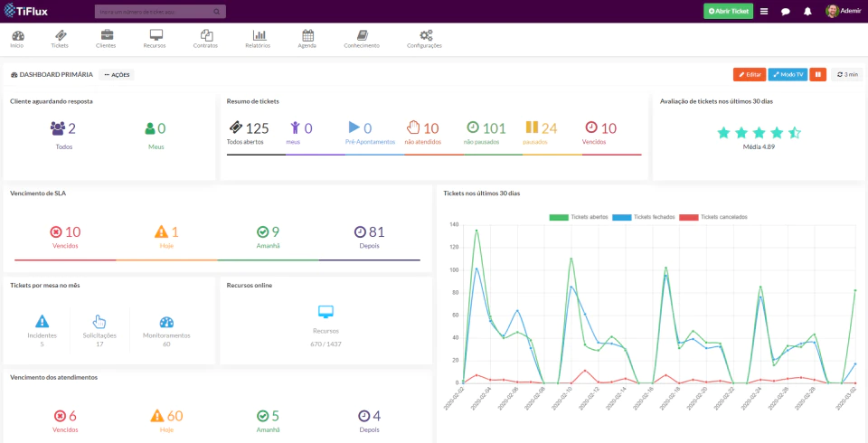Image resolution: width=868 pixels, height=443 pixels.
Task: Expand the Ações dashboard dropdown
Action: pos(117,74)
